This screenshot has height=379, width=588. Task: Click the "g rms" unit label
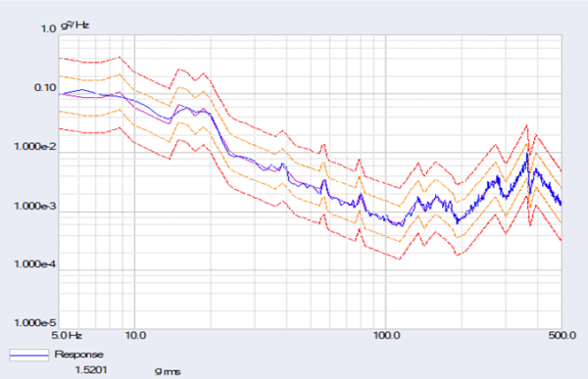(x=168, y=371)
